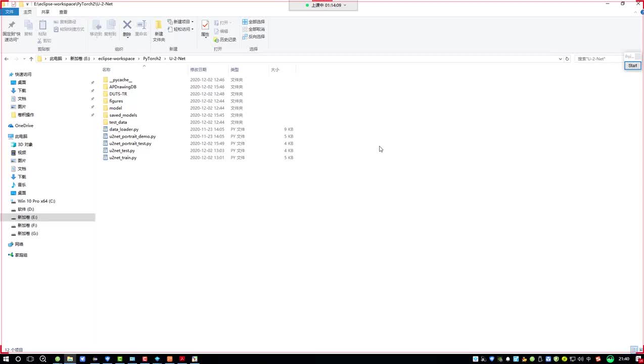
Task: Go back with the left arrow
Action: tap(7, 59)
